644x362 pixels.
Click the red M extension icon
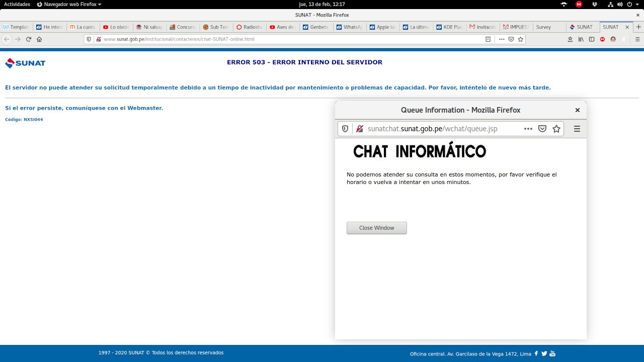pos(603,39)
